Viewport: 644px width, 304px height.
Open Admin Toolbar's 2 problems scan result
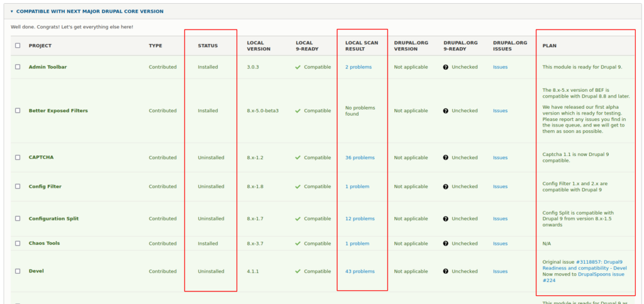358,67
